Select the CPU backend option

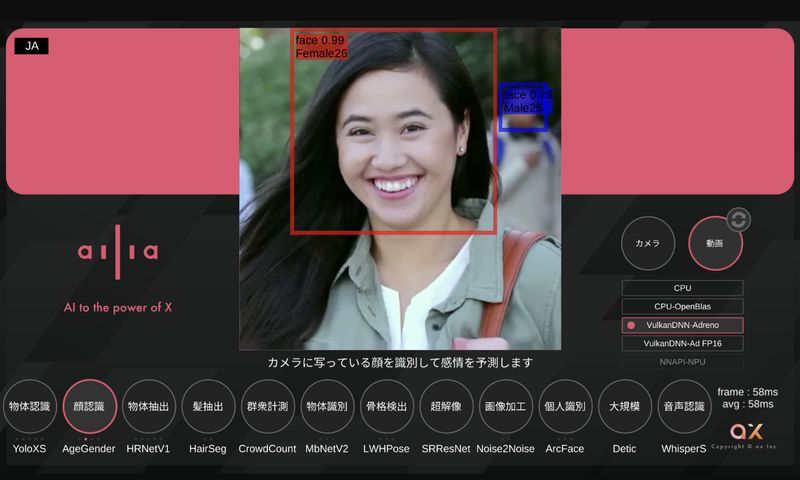point(682,288)
